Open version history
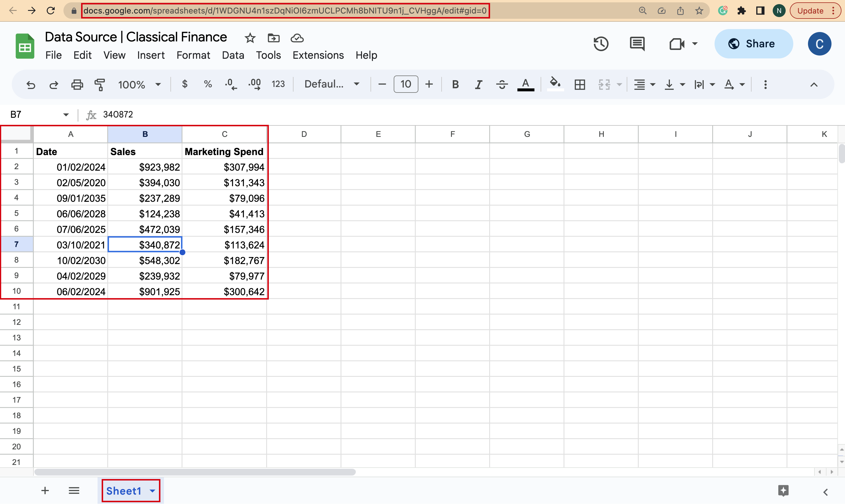The height and width of the screenshot is (504, 845). (x=601, y=43)
